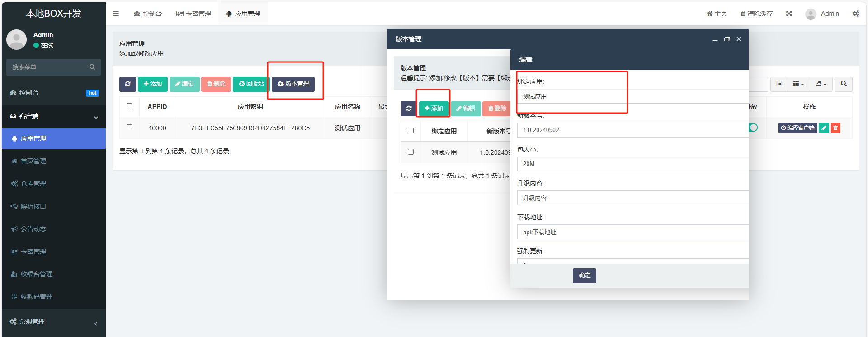The image size is (868, 337).
Task: Check select-all checkbox in 版本管理 table
Action: (410, 130)
